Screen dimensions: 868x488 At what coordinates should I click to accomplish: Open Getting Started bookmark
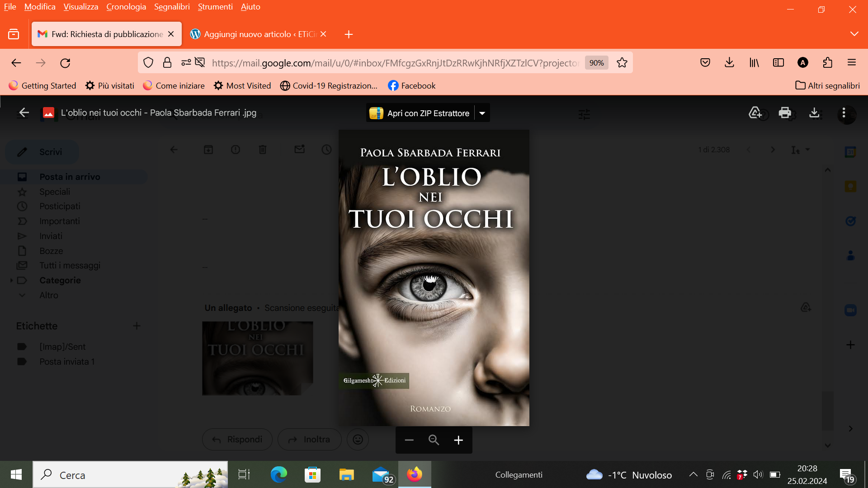(x=42, y=86)
